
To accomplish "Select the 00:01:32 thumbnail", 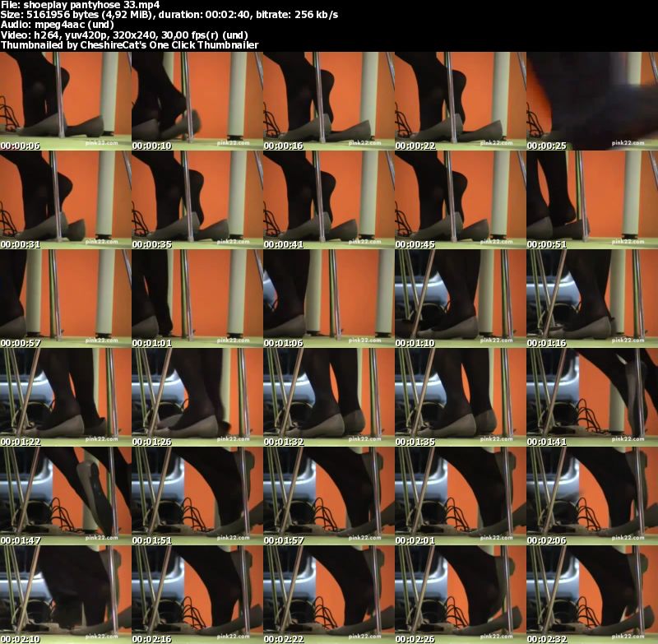I will pos(329,397).
